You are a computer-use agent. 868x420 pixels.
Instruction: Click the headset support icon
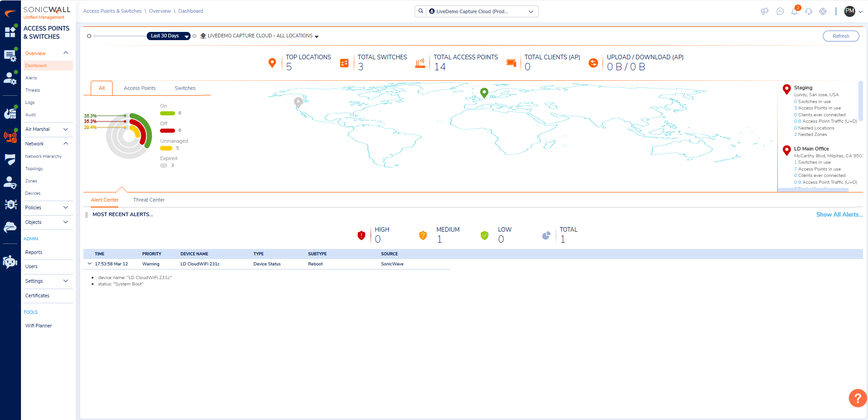pos(809,11)
